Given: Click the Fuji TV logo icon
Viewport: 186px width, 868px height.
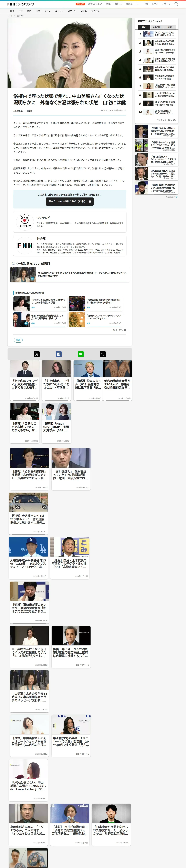Looking at the screenshot, I should 25,221.
